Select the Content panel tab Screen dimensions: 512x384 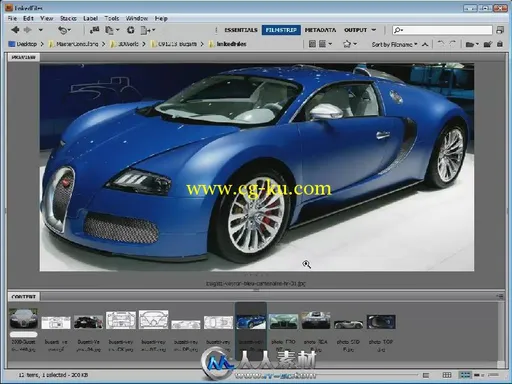[x=24, y=296]
